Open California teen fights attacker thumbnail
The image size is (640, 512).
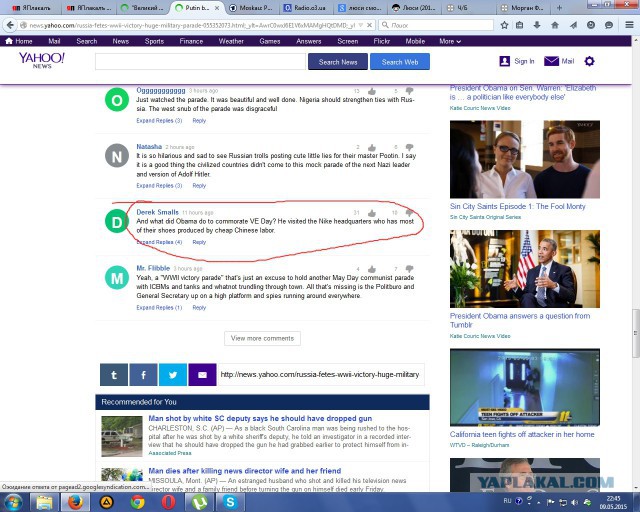[x=525, y=387]
